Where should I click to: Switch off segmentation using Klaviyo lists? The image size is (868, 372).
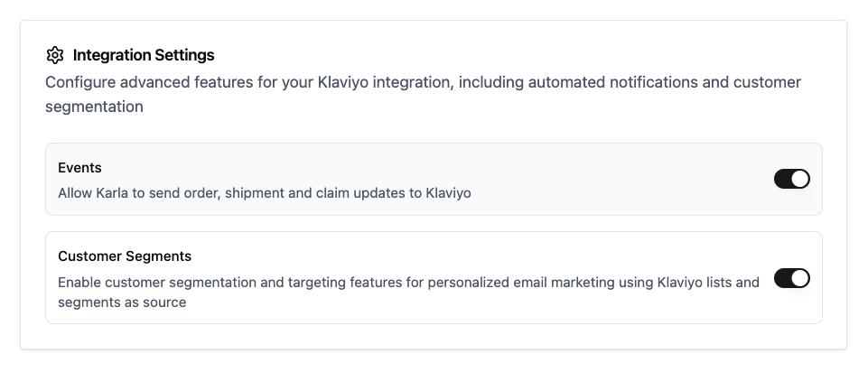pos(791,278)
